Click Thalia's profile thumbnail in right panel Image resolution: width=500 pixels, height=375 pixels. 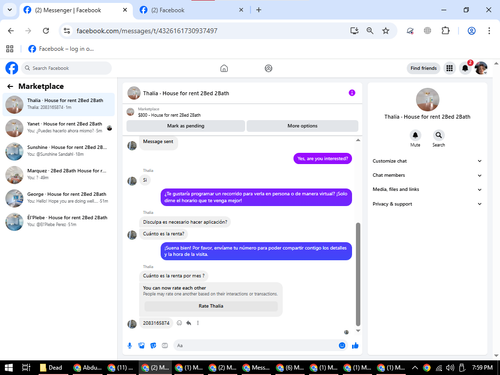point(427,99)
